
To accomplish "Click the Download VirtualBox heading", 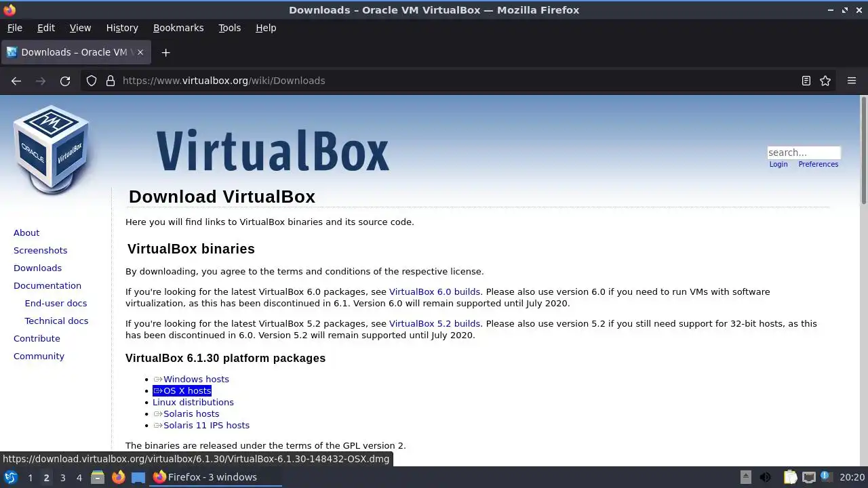I will click(222, 197).
